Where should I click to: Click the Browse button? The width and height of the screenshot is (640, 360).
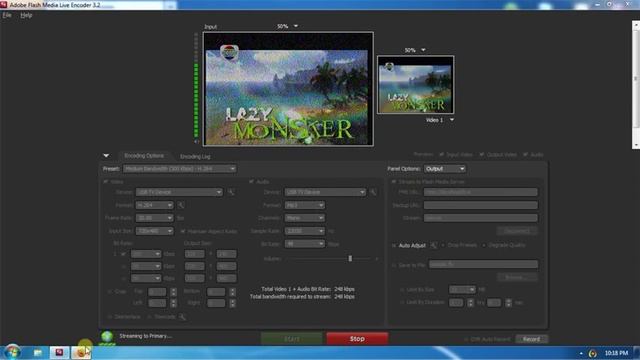517,277
